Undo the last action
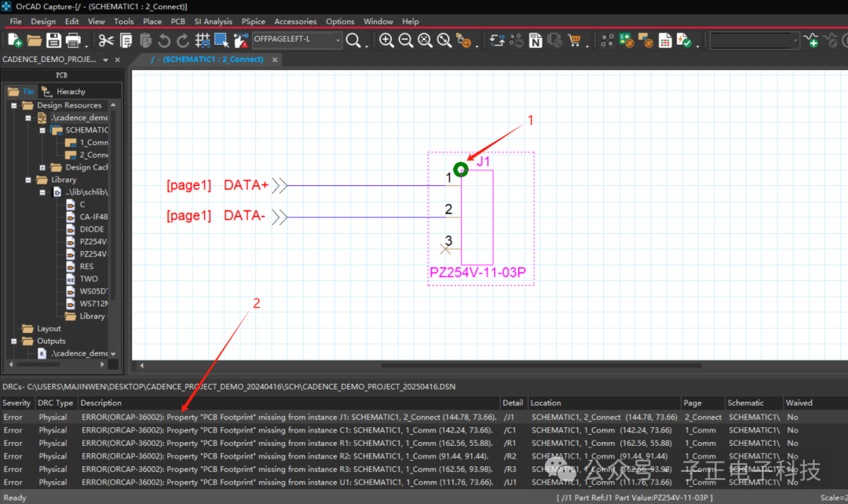 [x=164, y=41]
